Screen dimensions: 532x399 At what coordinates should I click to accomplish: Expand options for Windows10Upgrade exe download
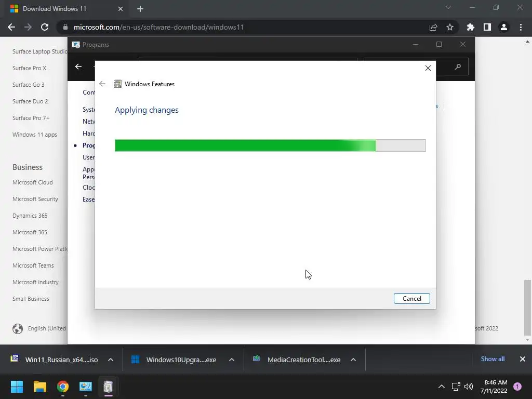point(232,360)
